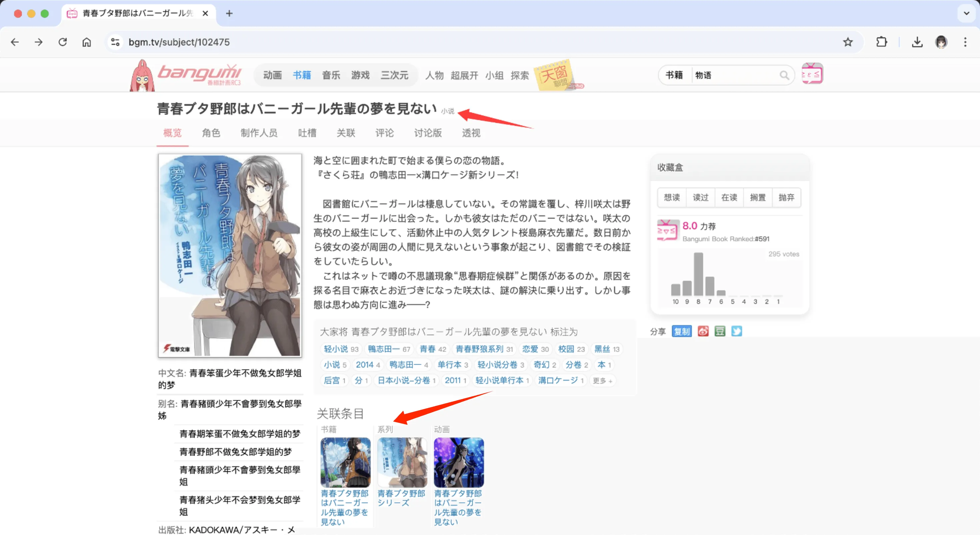Open the 游戏 navigation menu
Image resolution: width=980 pixels, height=535 pixels.
360,75
